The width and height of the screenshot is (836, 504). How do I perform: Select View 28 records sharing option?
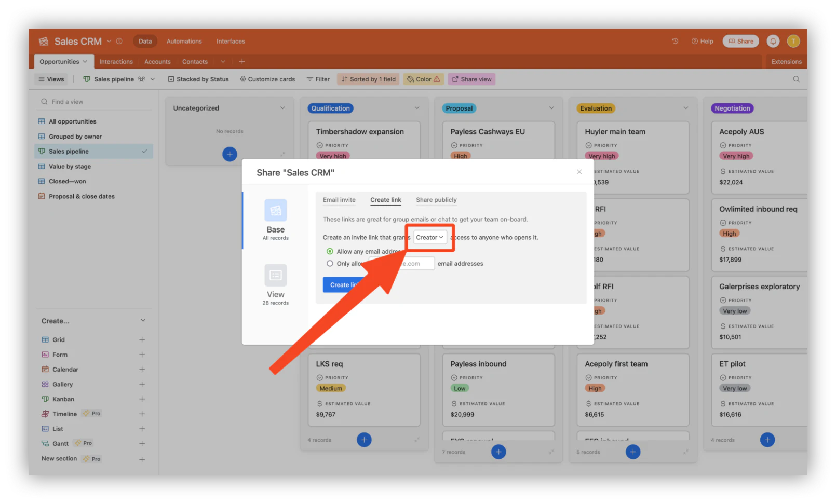point(276,285)
